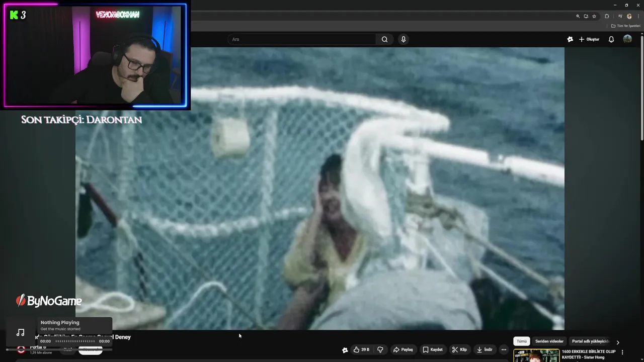The width and height of the screenshot is (644, 362).
Task: Select the 'Portal adlı yükleyiciden' chip
Action: (590, 341)
